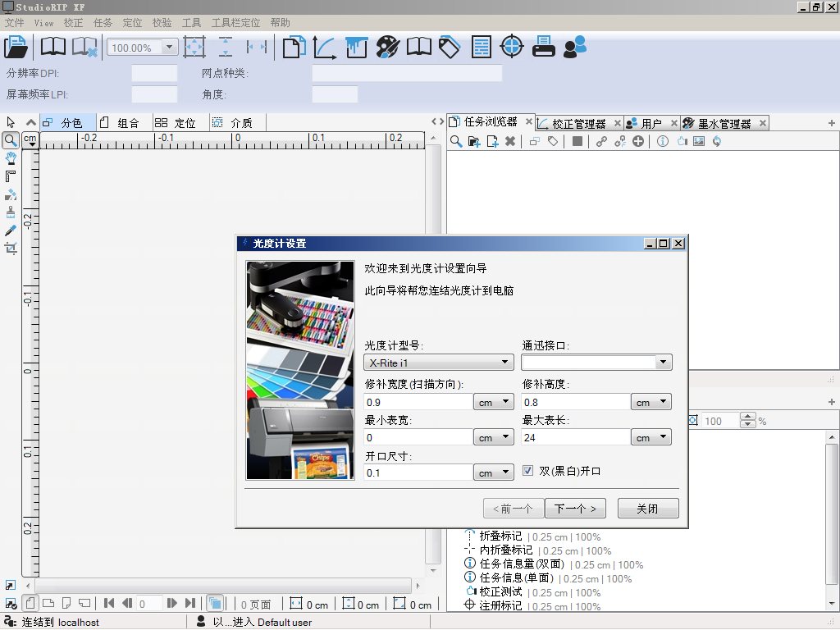
Task: Click the canvas horizontal scrollbar
Action: (x=222, y=586)
